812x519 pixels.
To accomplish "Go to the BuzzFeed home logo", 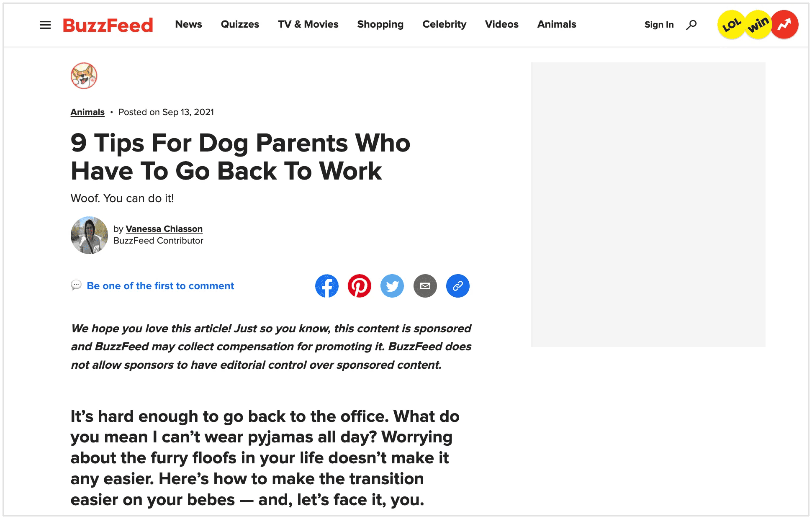I will [108, 25].
